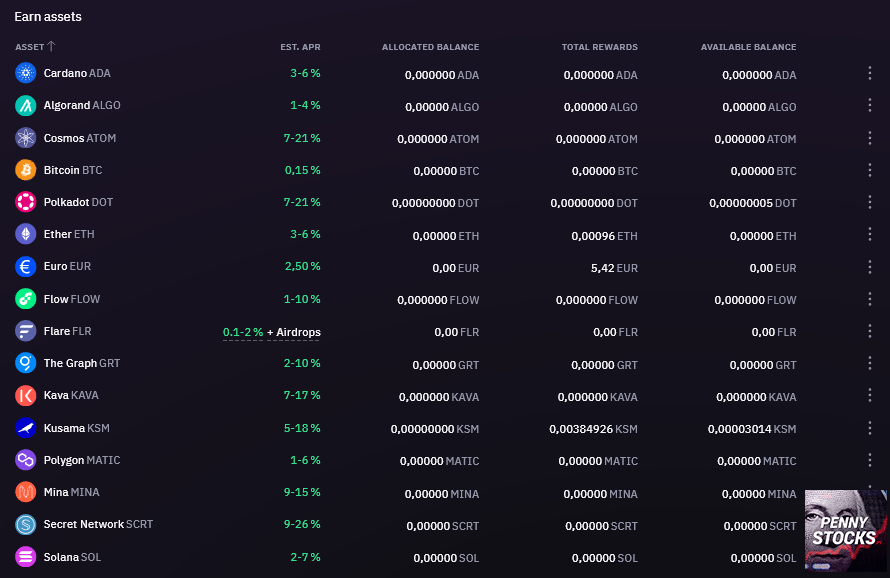Viewport: 890px width, 578px height.
Task: Click the Euro EUR currency icon
Action: pyautogui.click(x=24, y=266)
